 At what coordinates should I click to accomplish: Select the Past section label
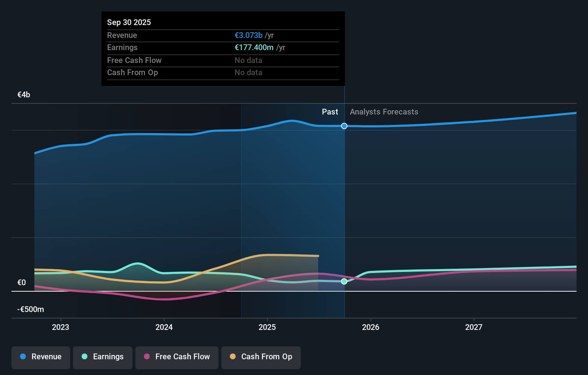[x=330, y=112]
